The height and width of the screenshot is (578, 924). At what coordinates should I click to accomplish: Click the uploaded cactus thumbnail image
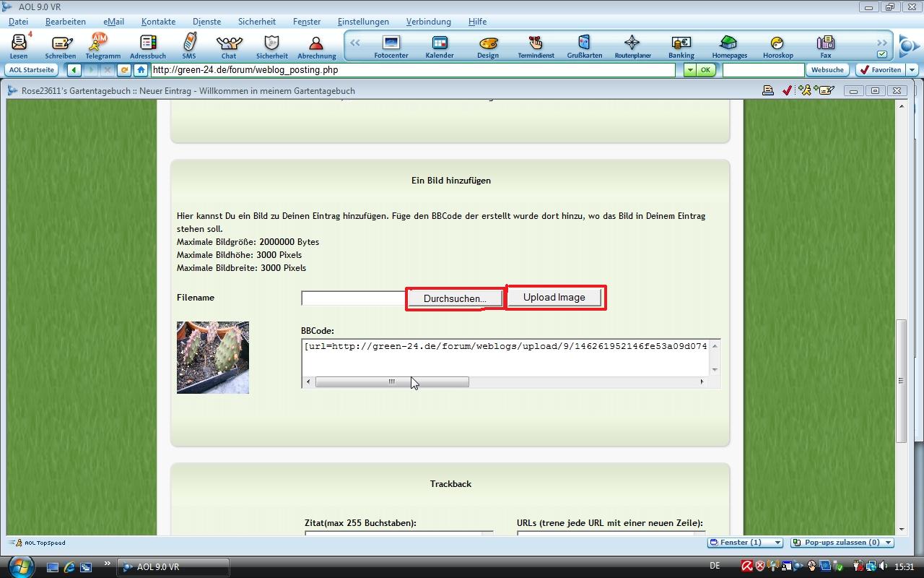(213, 358)
